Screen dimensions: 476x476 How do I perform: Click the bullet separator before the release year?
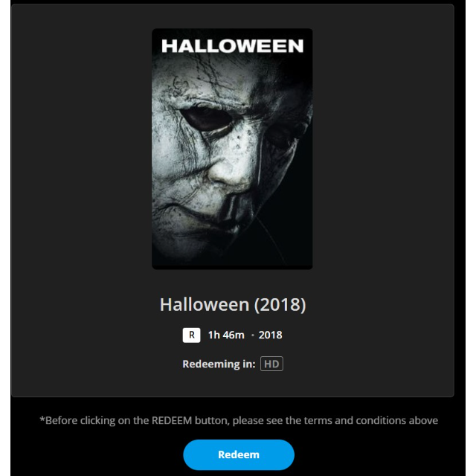click(253, 335)
